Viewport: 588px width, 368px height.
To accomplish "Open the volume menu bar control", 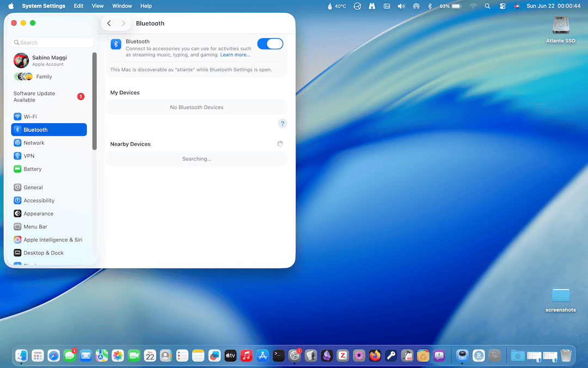I will [x=401, y=6].
